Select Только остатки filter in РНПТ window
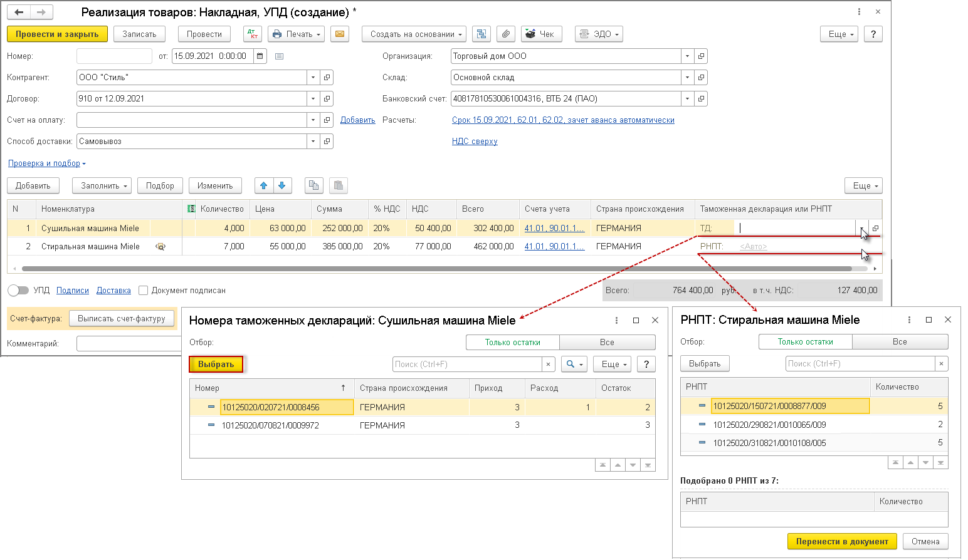 (x=806, y=341)
